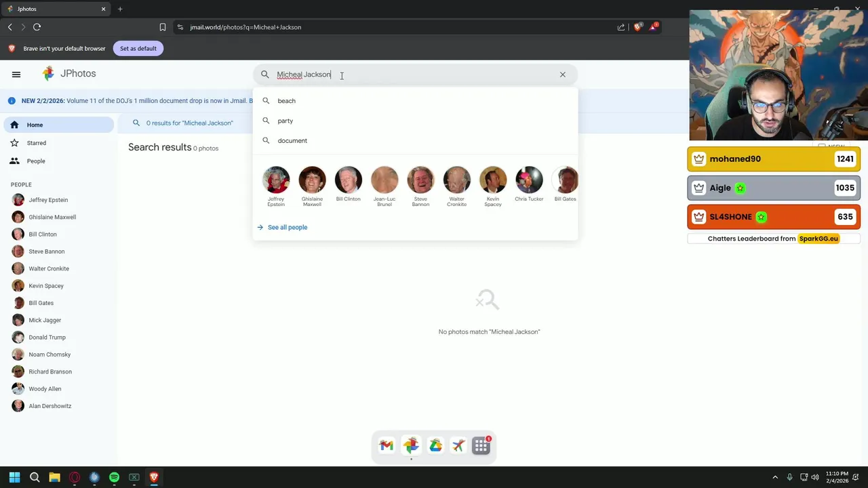Select the 'beach' search suggestion
This screenshot has width=868, height=488.
pyautogui.click(x=415, y=101)
